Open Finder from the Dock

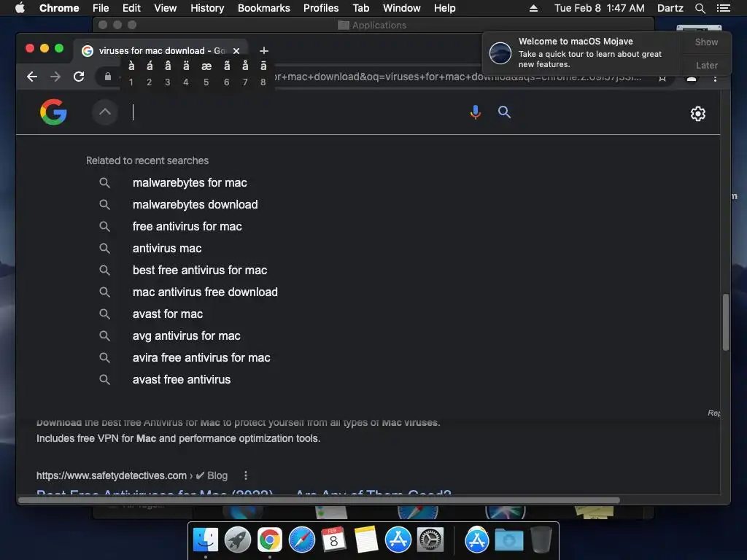coord(205,540)
